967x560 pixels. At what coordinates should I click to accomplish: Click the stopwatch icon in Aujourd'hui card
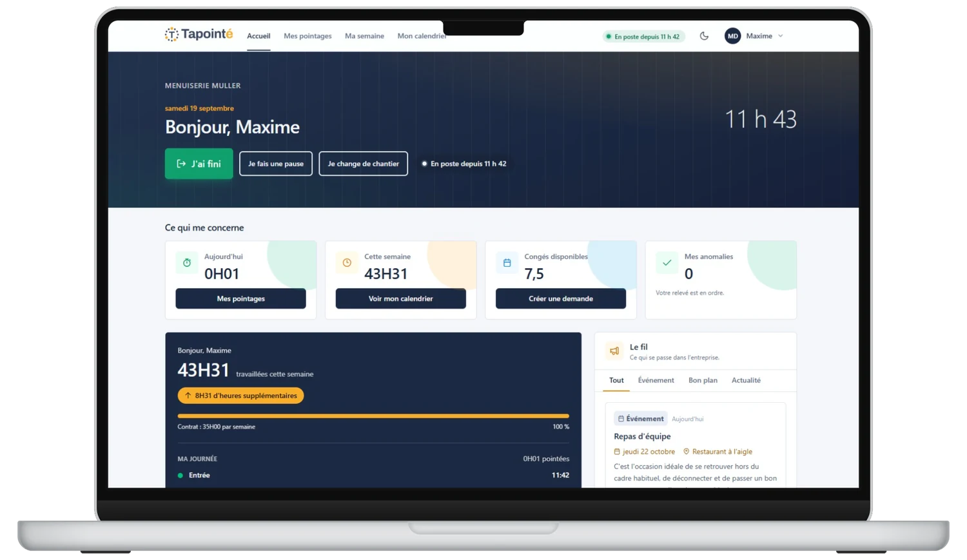click(187, 262)
